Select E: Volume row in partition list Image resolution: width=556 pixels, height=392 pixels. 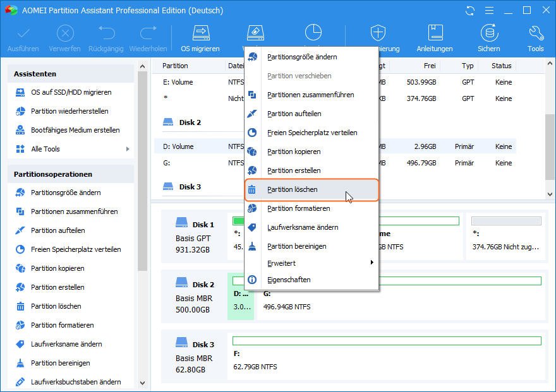point(335,82)
